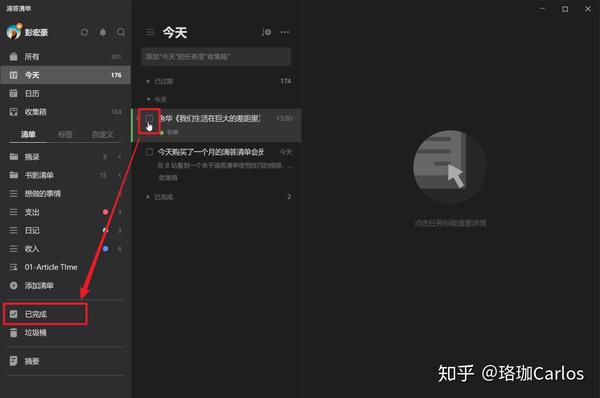Click the sync refresh icon

85,33
